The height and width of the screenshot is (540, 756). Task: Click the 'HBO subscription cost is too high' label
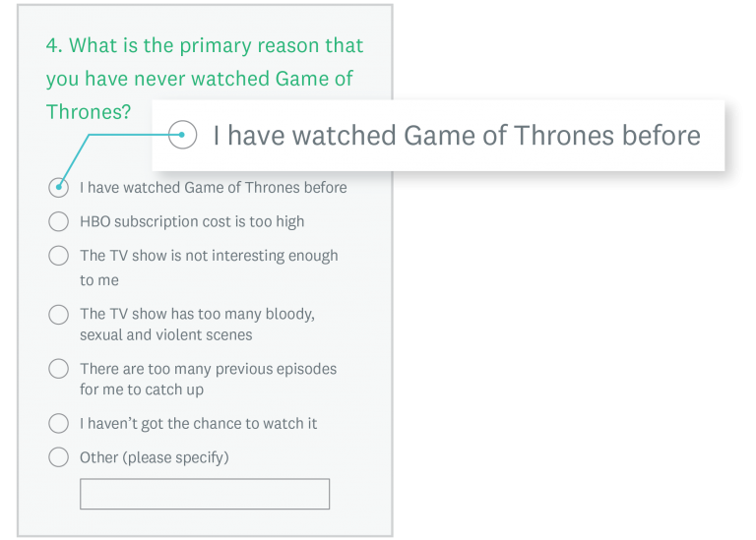[x=192, y=221]
